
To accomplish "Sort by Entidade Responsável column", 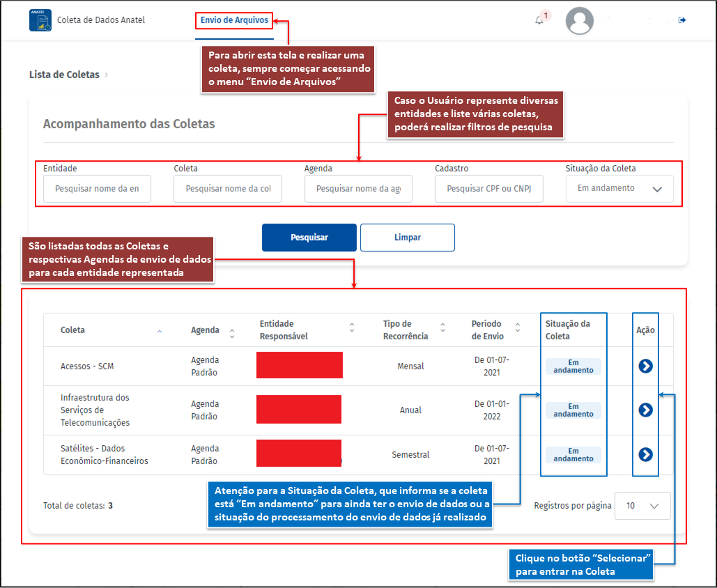I will (x=352, y=327).
